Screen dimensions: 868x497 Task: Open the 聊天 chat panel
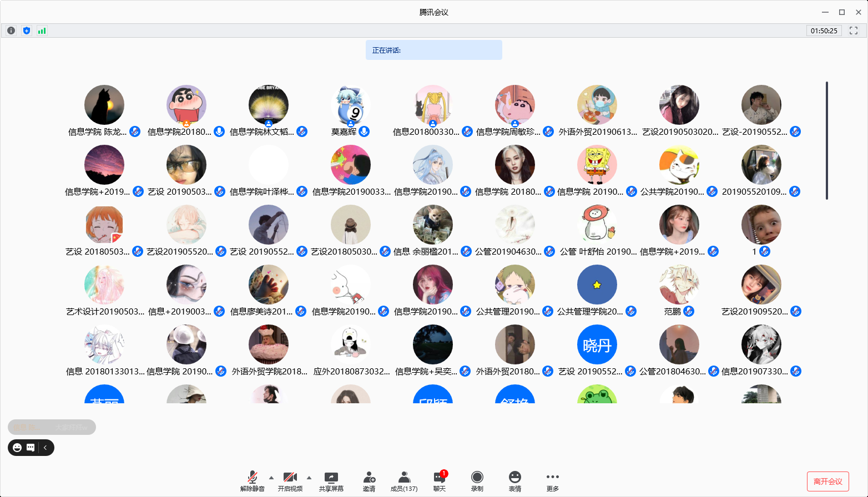click(x=440, y=481)
